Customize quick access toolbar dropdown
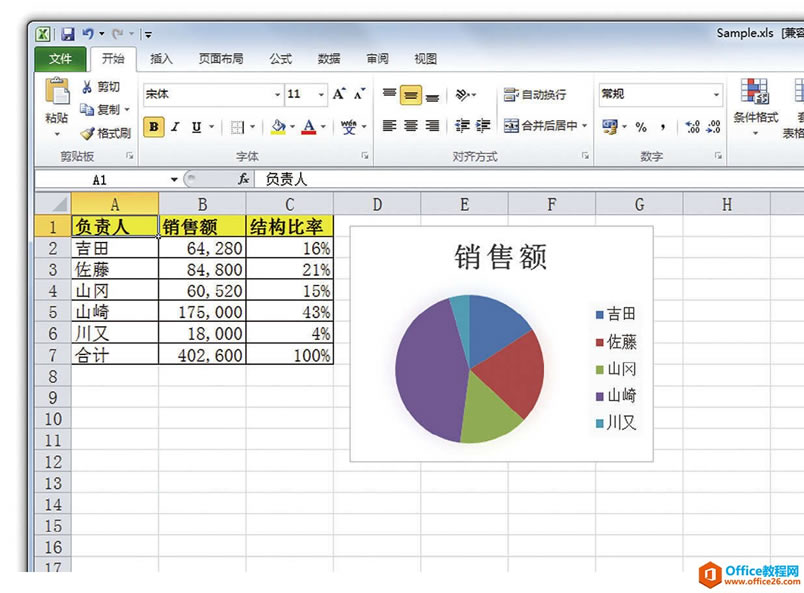Viewport: 804px width, 593px height. (x=148, y=35)
